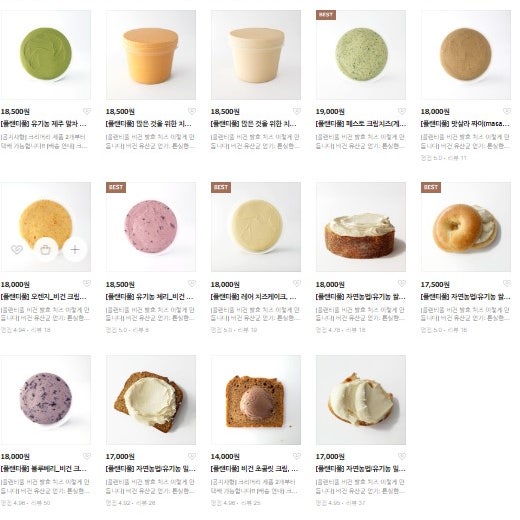Wishlist the 19,000원 페스토 크림치즈 with its heart
Screen dimensions: 520x520
(402, 111)
